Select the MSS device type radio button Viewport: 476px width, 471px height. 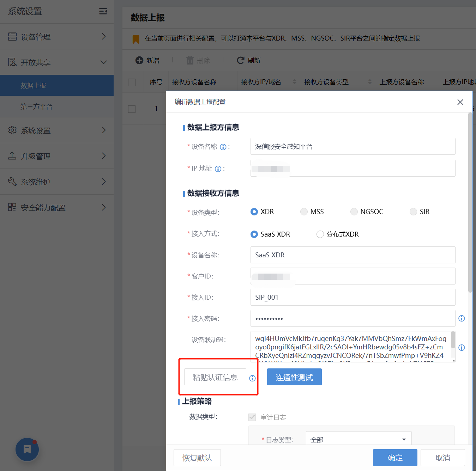(304, 212)
